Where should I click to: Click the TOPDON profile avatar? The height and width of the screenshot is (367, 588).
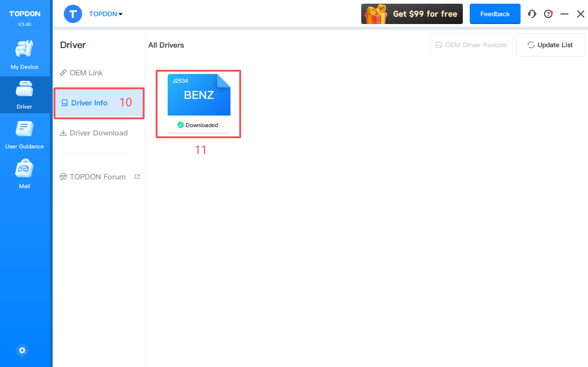(73, 14)
